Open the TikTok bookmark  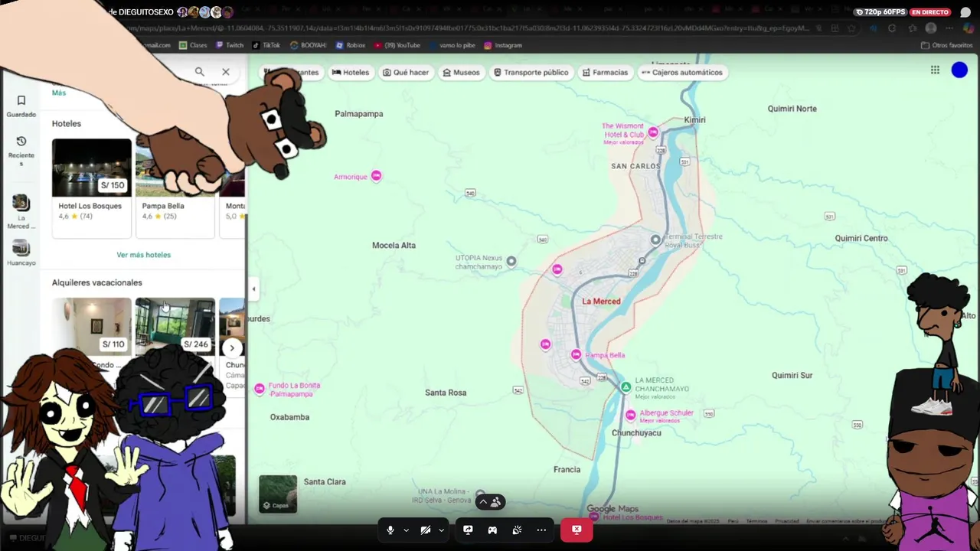click(x=266, y=45)
